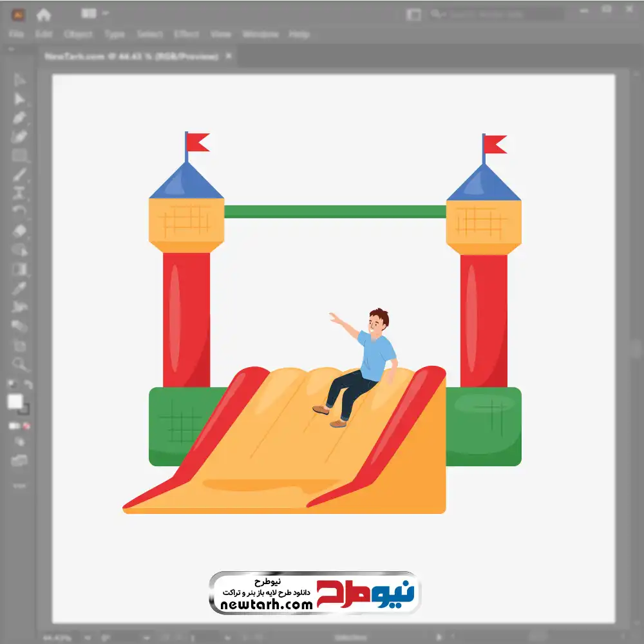Image resolution: width=644 pixels, height=644 pixels.
Task: Select the Direct Selection tool
Action: coord(19,99)
